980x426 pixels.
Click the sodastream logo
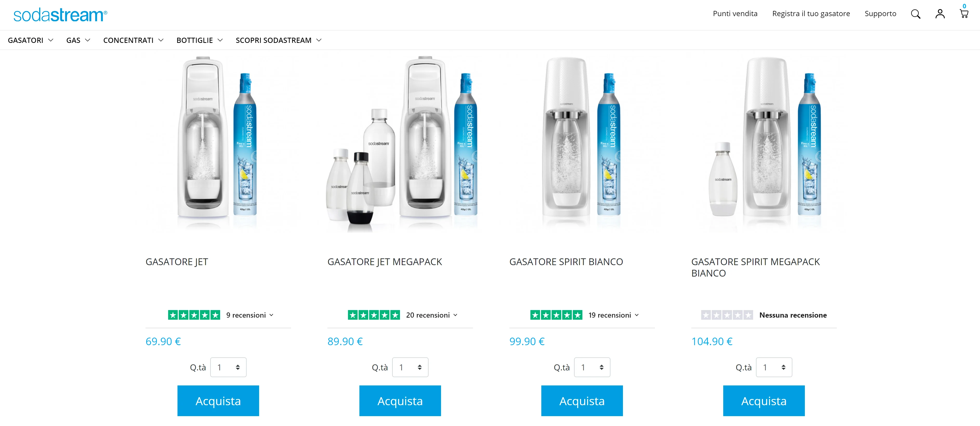point(60,15)
